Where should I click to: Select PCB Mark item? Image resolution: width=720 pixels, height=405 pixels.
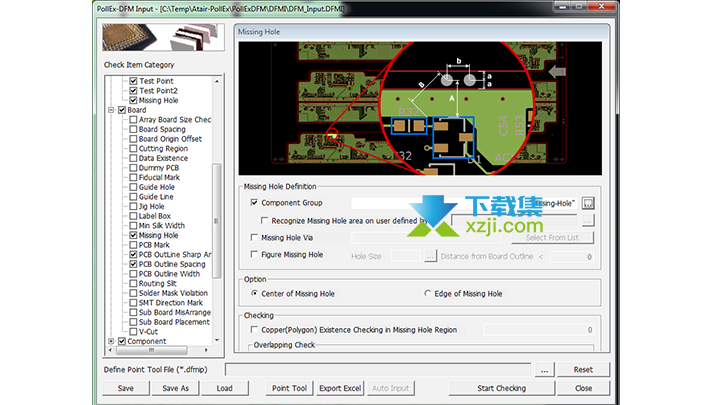(154, 245)
